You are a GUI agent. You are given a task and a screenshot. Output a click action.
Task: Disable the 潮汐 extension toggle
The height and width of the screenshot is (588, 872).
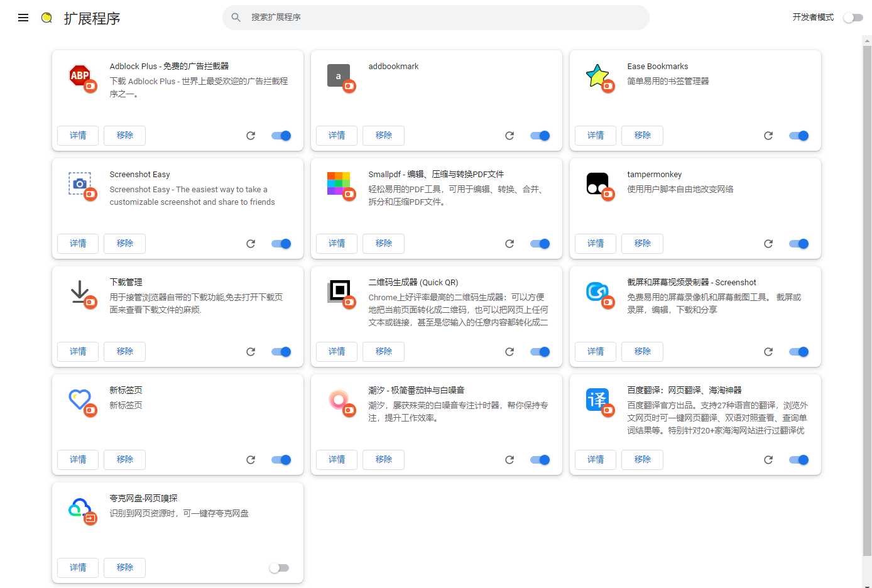(x=540, y=460)
